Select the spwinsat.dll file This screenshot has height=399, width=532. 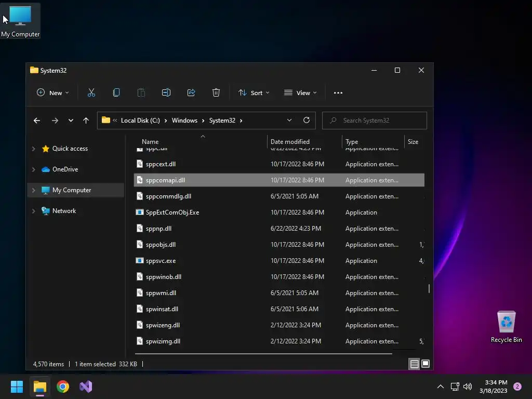(x=279, y=309)
